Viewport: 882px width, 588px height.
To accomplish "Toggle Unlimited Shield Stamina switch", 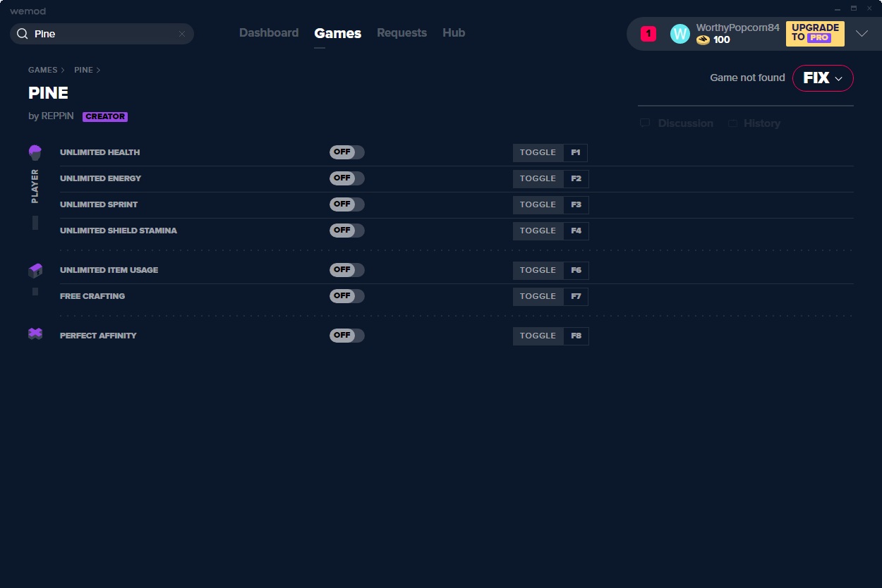I will pyautogui.click(x=347, y=231).
